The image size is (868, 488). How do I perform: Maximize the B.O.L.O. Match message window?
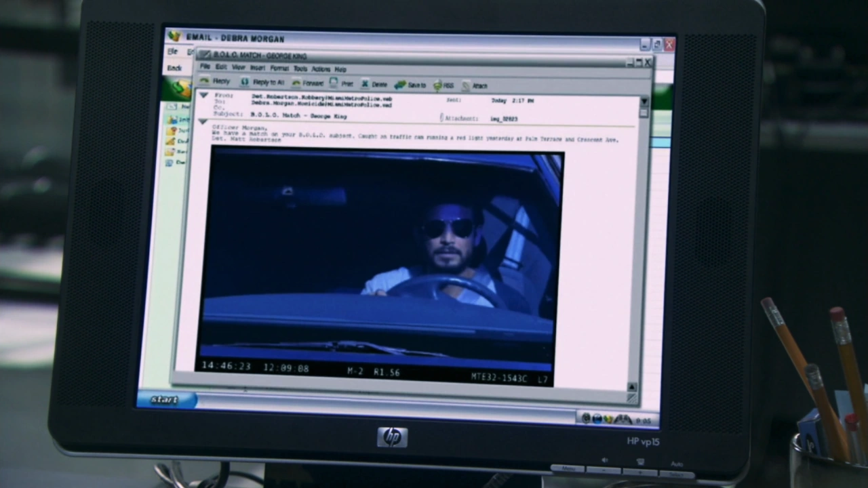639,62
